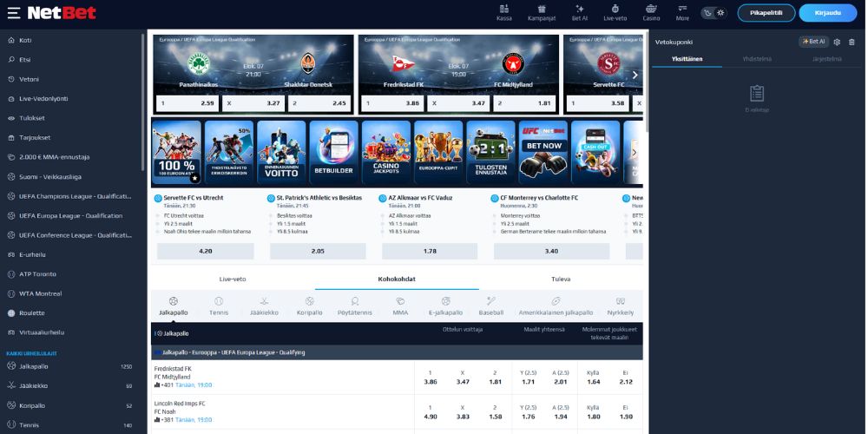The image size is (868, 434).
Task: Switch to Yhdistelmä bet slip tab
Action: (757, 59)
